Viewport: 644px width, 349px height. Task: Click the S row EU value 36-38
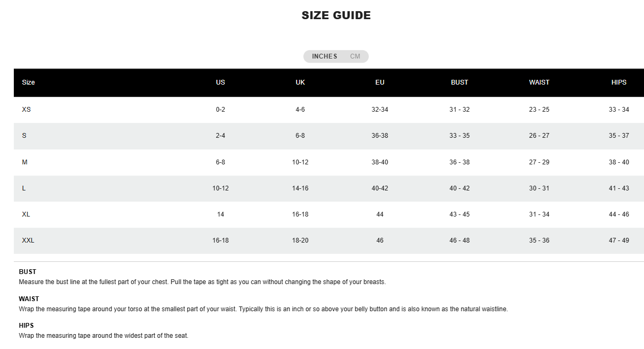(x=380, y=136)
